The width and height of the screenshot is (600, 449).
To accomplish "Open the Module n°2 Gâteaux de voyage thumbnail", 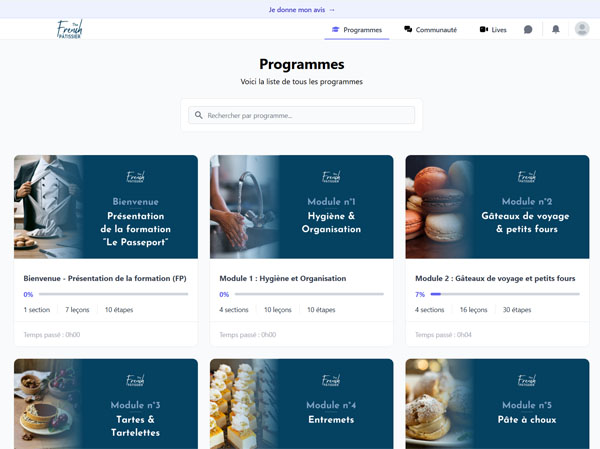I will pos(497,207).
